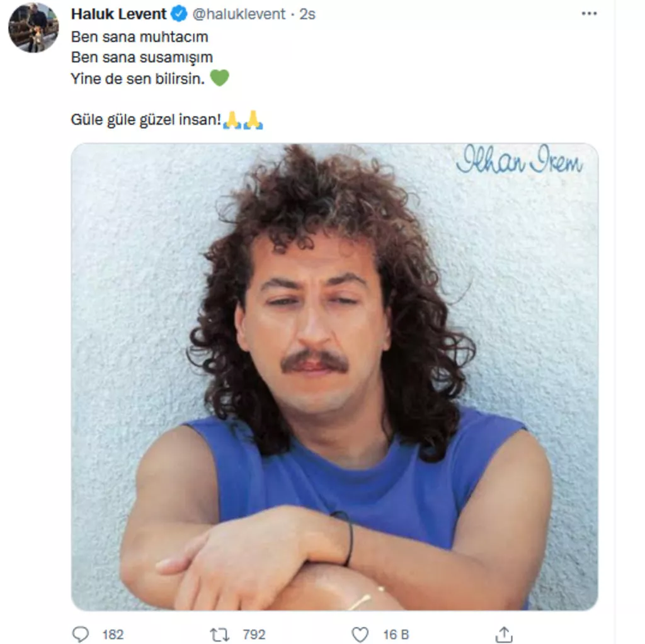Open the three-dot more options menu
The width and height of the screenshot is (645, 644).
point(589,13)
